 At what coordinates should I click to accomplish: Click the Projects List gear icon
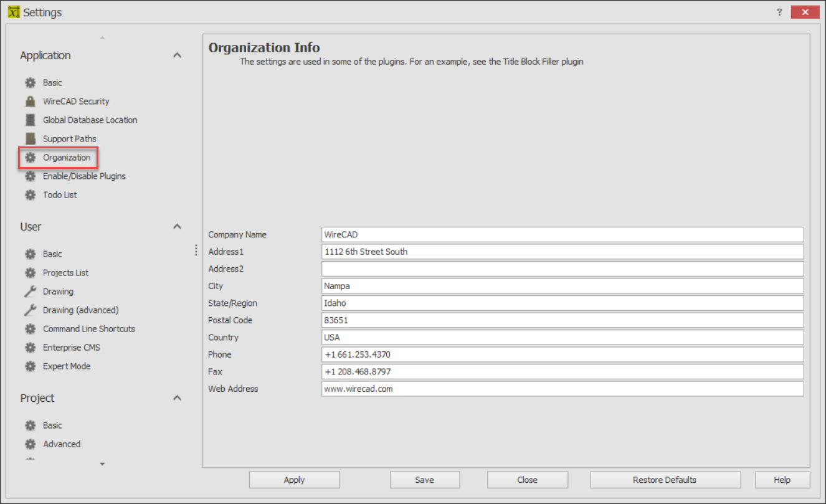click(x=30, y=273)
